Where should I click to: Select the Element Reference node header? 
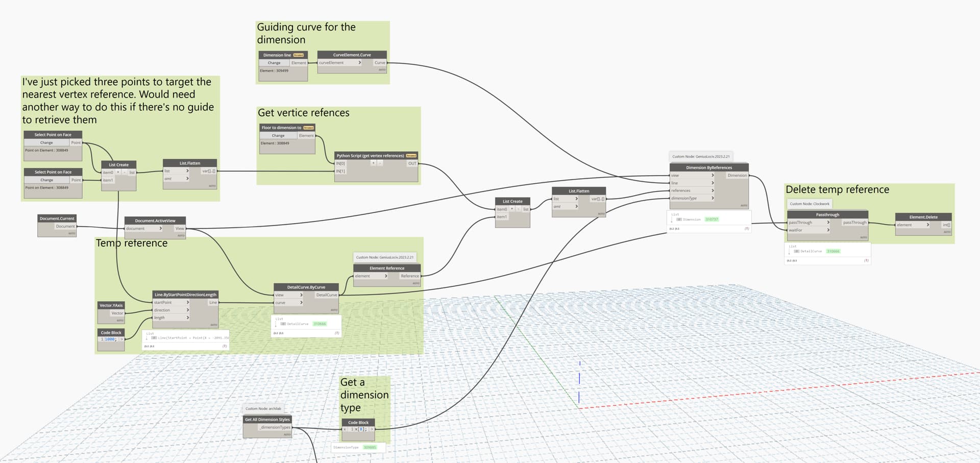[387, 269]
